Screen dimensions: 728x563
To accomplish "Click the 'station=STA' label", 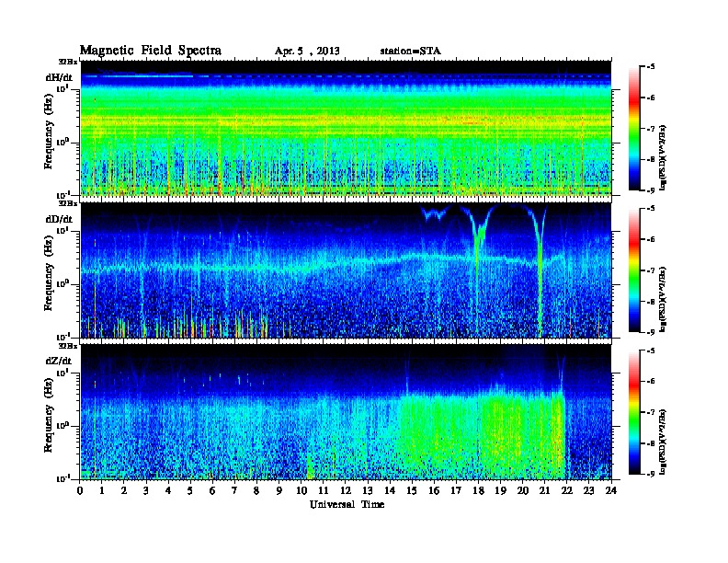I will (x=410, y=52).
